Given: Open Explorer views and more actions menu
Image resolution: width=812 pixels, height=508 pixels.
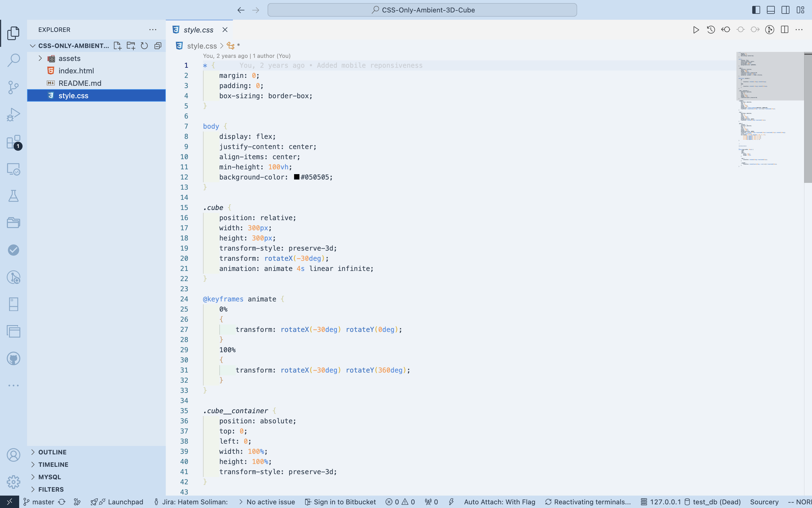Looking at the screenshot, I should coord(153,30).
